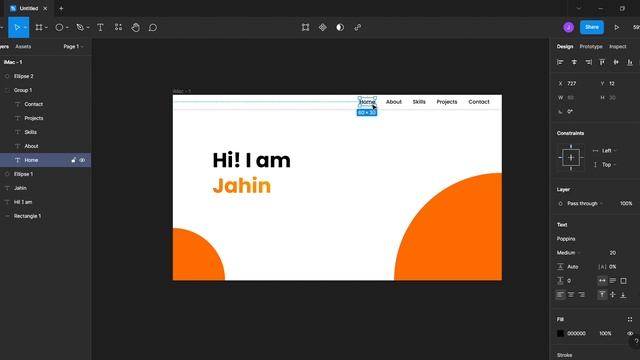Image resolution: width=640 pixels, height=360 pixels.
Task: Open the Resources tool
Action: pos(118,27)
